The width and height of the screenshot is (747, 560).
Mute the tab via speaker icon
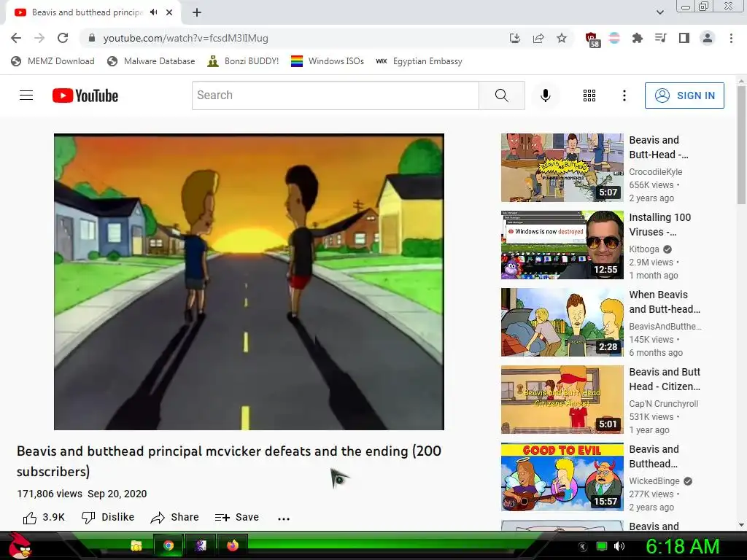click(x=153, y=12)
